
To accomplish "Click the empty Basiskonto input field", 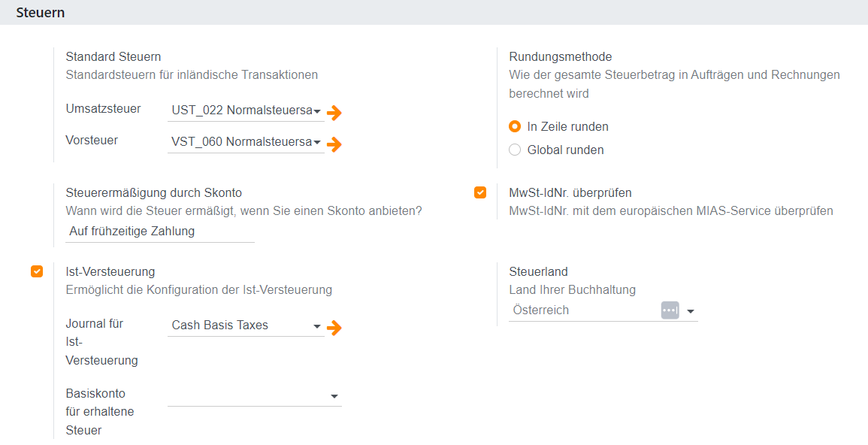I will 246,395.
